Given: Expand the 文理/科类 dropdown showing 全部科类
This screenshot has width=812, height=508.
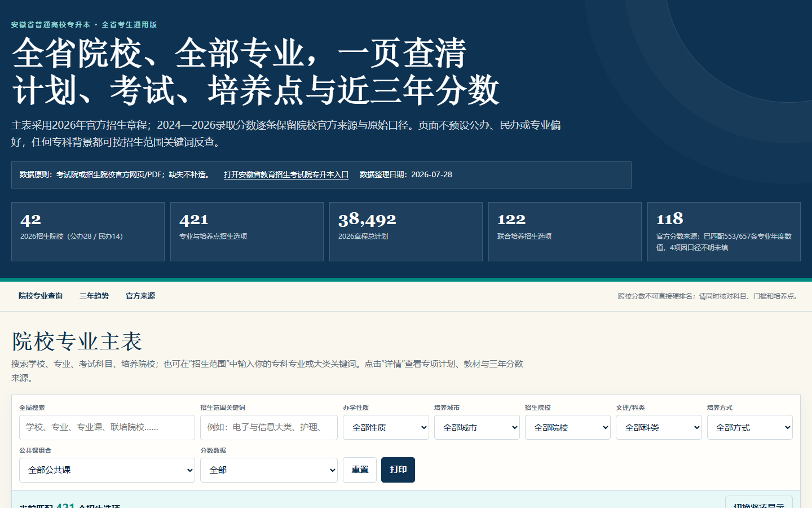Looking at the screenshot, I should coord(659,427).
